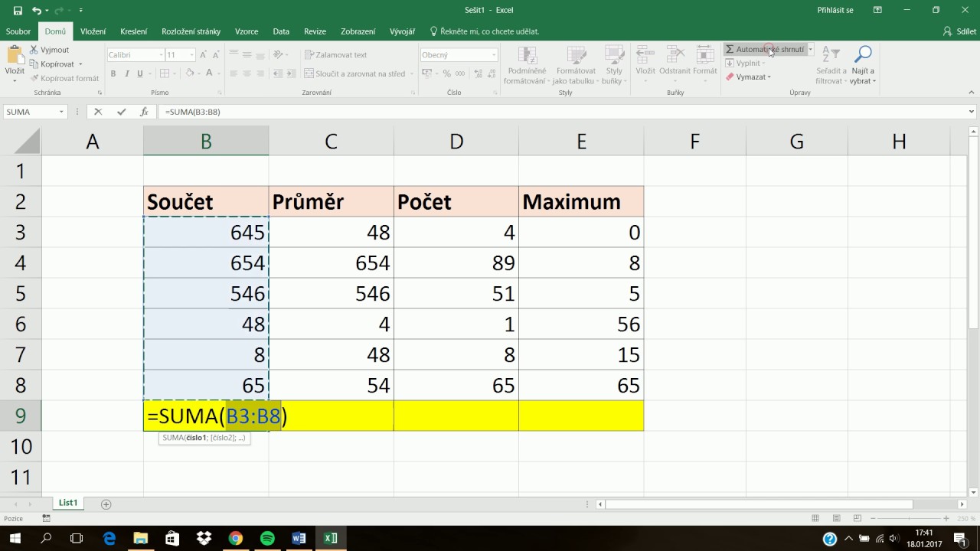The height and width of the screenshot is (551, 980).
Task: Add new sheet with plus icon
Action: pos(106,504)
